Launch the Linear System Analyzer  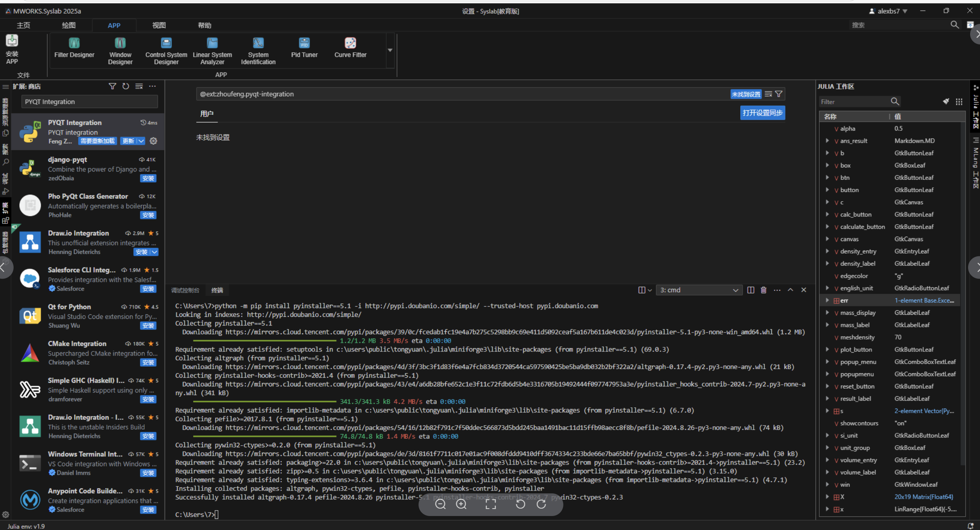point(212,51)
